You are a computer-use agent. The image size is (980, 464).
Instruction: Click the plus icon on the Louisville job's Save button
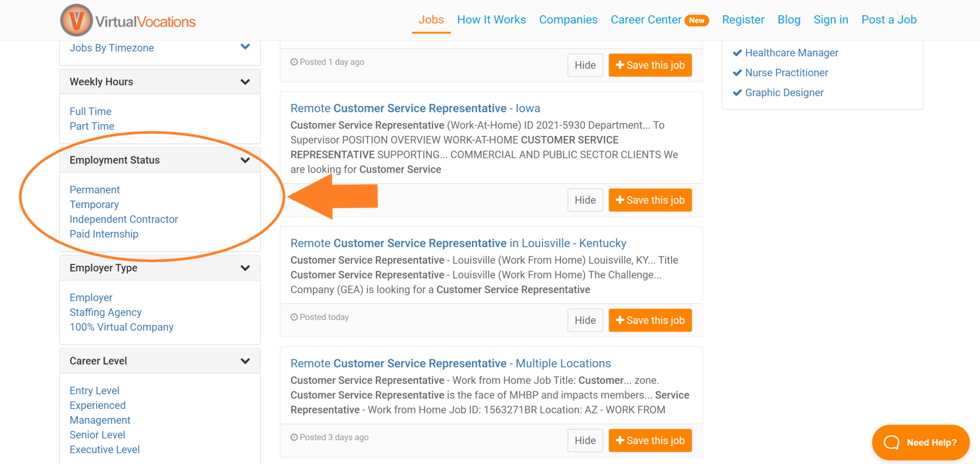tap(620, 320)
